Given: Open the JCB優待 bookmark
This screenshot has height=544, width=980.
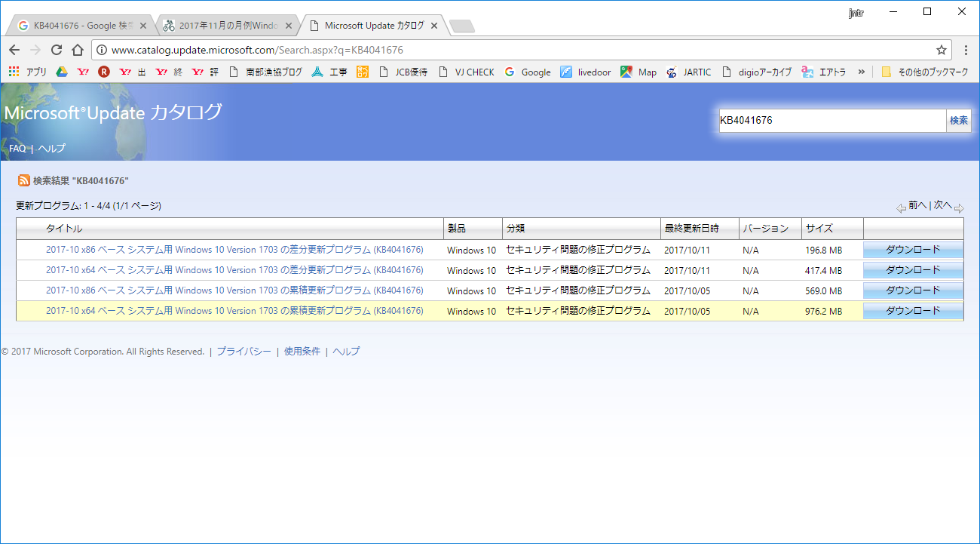Looking at the screenshot, I should [403, 72].
